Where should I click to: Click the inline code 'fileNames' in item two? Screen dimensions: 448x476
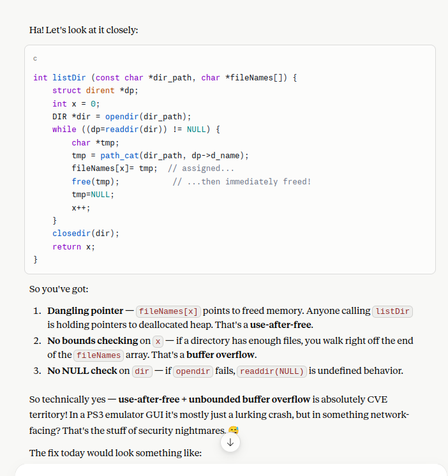[x=99, y=355]
